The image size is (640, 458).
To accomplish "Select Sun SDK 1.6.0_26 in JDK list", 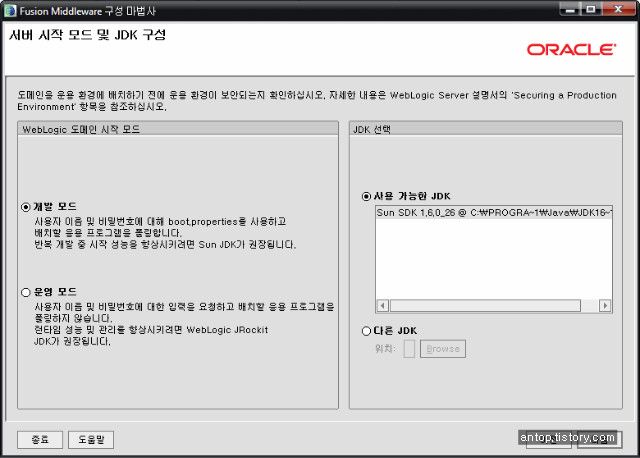I will (x=493, y=213).
